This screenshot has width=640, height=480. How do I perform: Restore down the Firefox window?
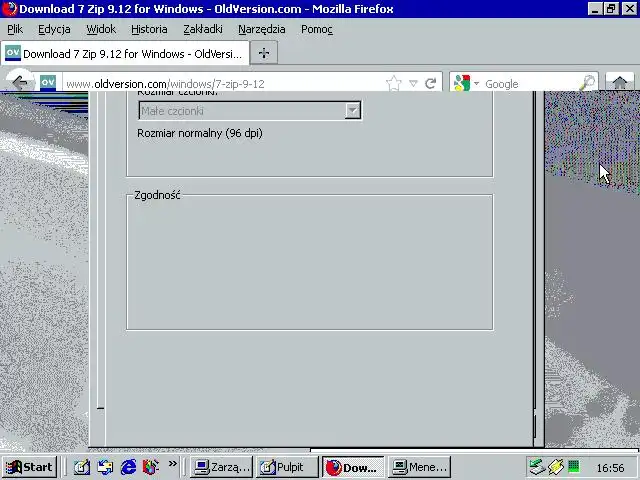pyautogui.click(x=611, y=9)
